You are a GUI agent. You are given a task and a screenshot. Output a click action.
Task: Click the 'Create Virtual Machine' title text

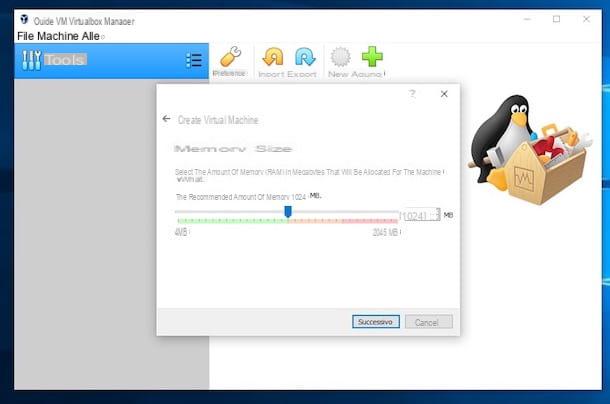(218, 120)
